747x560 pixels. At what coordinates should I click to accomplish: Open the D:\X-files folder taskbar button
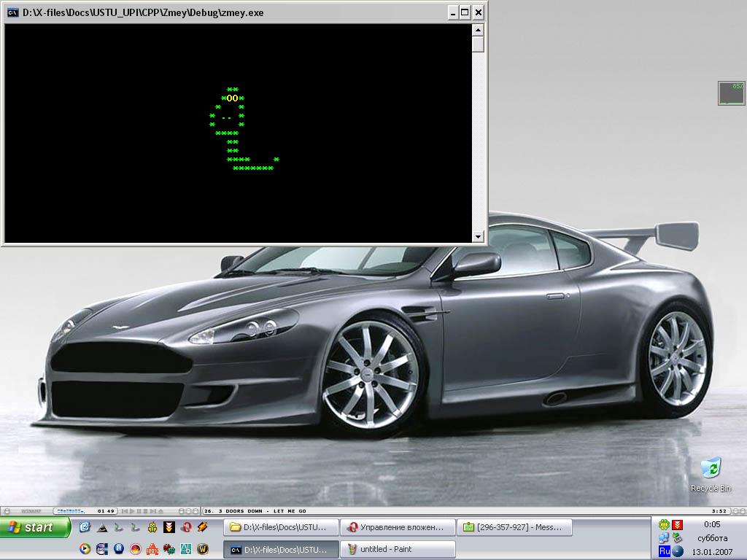coord(281,527)
